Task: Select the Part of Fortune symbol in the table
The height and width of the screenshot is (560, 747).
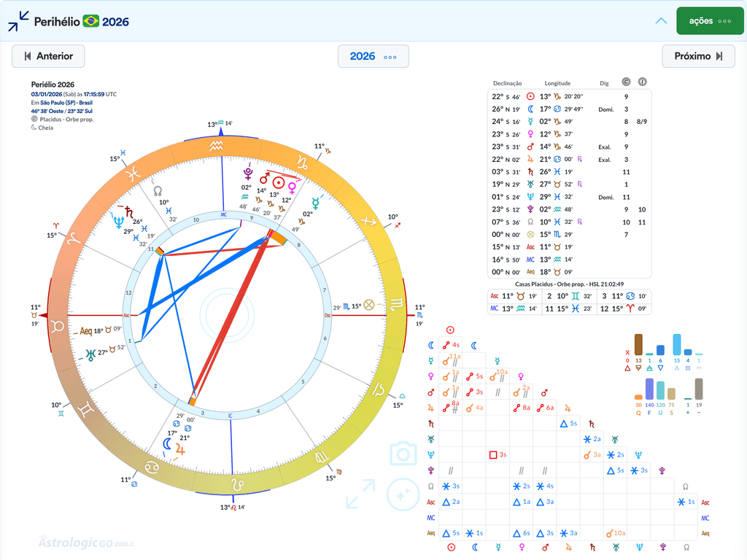Action: pos(530,234)
